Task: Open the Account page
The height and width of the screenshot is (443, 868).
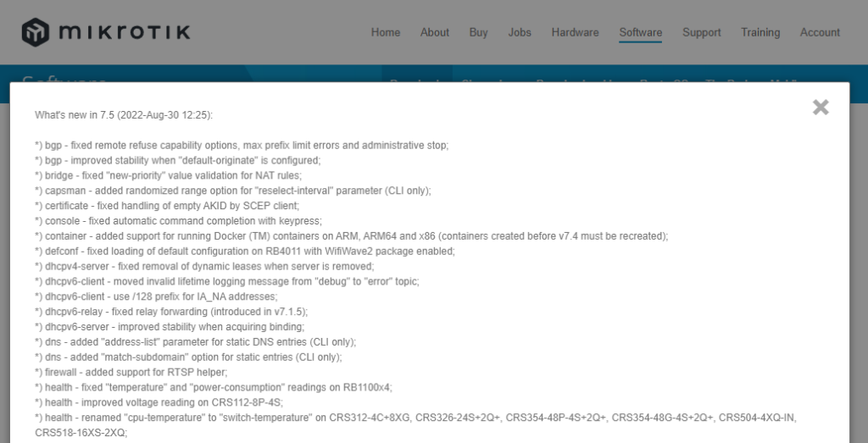Action: (x=820, y=33)
